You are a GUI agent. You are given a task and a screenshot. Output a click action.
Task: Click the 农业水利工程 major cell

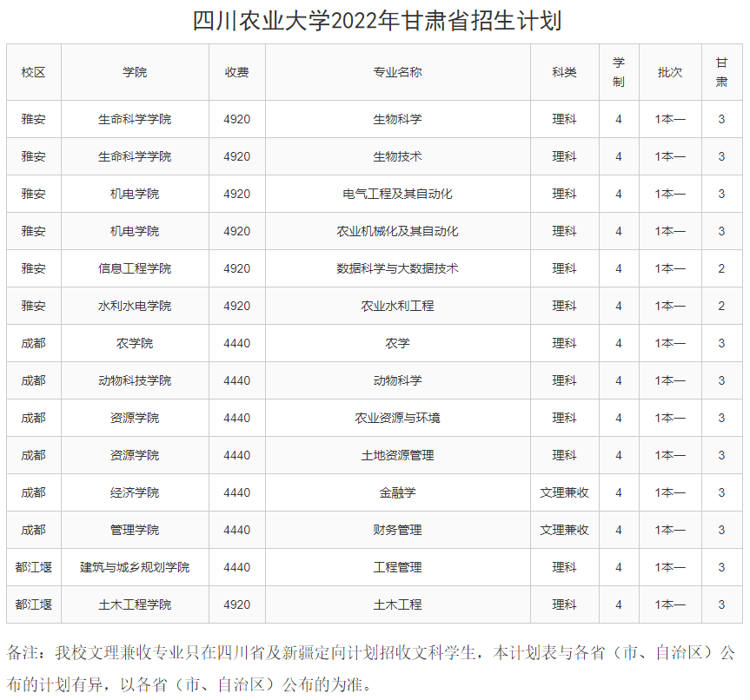tap(397, 306)
